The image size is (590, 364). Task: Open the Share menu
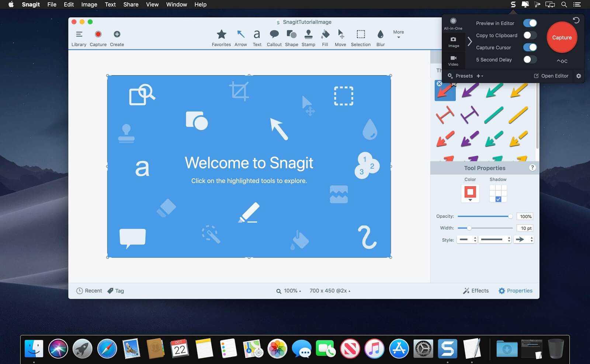click(131, 4)
